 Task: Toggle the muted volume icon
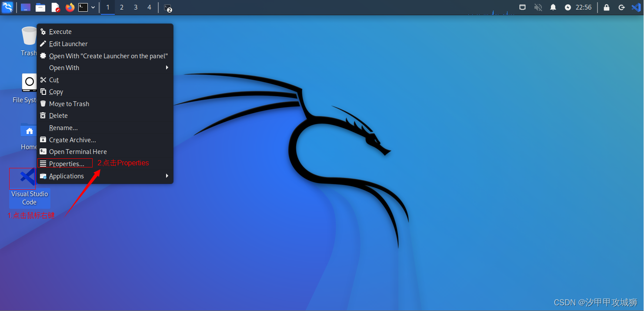click(538, 7)
